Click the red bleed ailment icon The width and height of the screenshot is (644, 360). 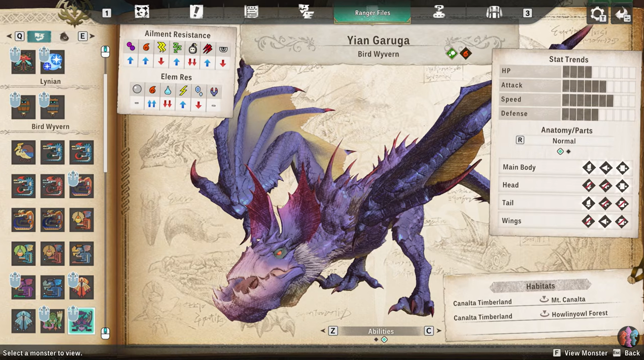(x=207, y=48)
